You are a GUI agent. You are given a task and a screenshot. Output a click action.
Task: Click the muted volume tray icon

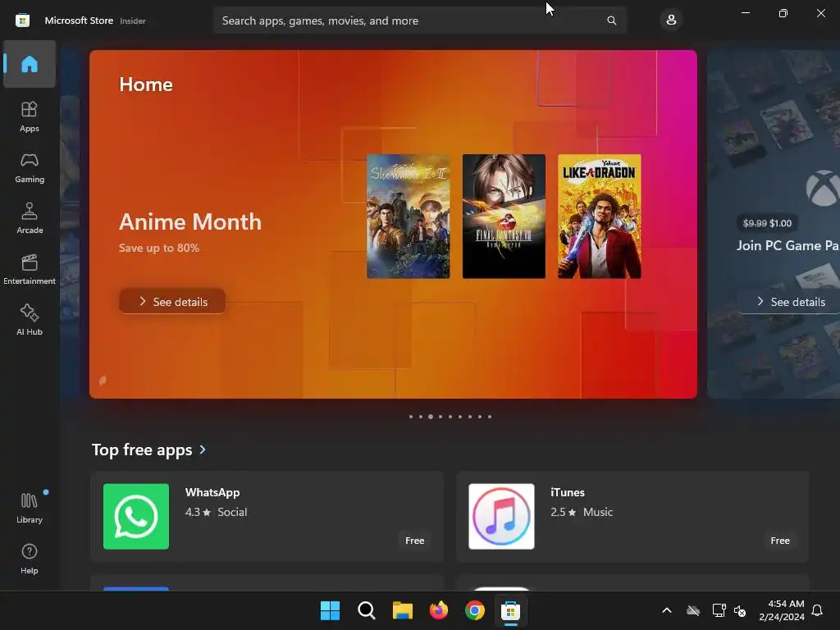(x=740, y=610)
